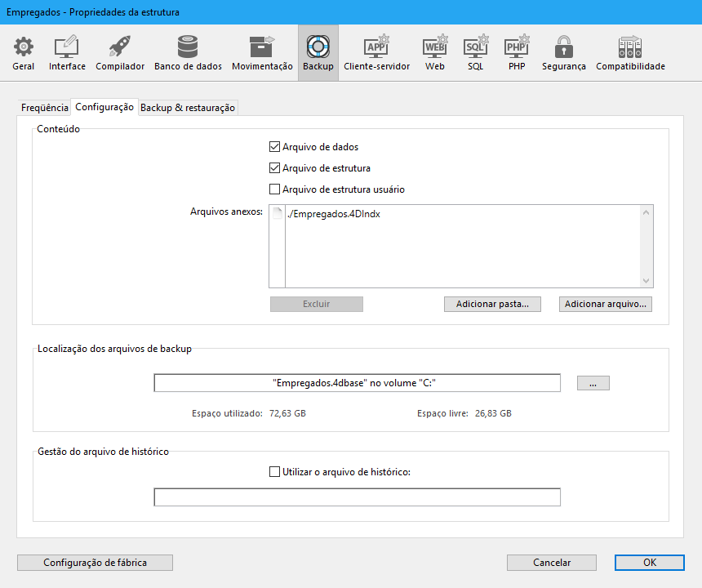Open the Compilador rocket icon

pos(120,53)
